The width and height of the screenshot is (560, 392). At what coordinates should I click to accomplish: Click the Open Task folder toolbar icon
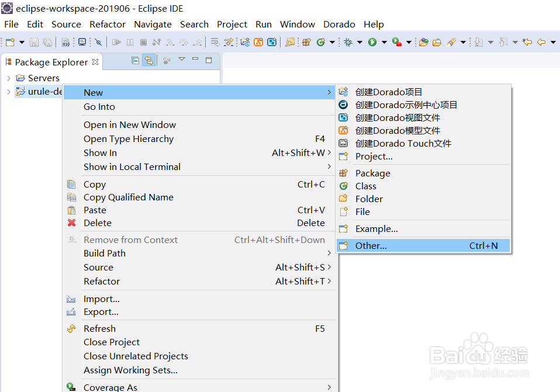pos(437,42)
